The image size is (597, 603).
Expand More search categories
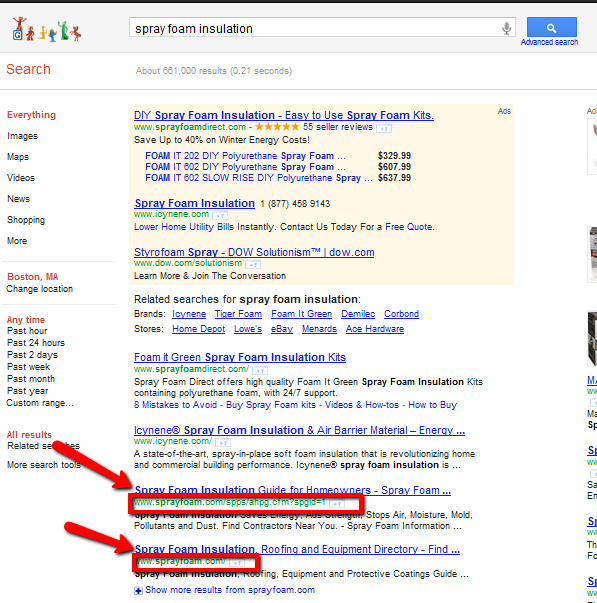(17, 241)
